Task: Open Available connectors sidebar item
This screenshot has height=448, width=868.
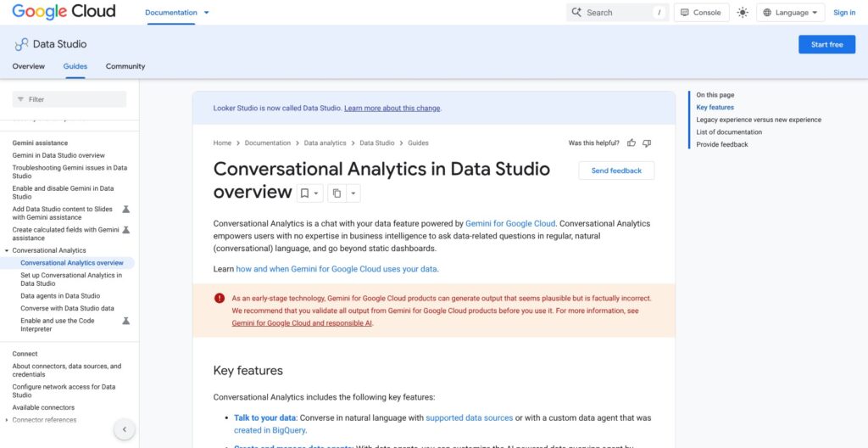Action: (43, 407)
